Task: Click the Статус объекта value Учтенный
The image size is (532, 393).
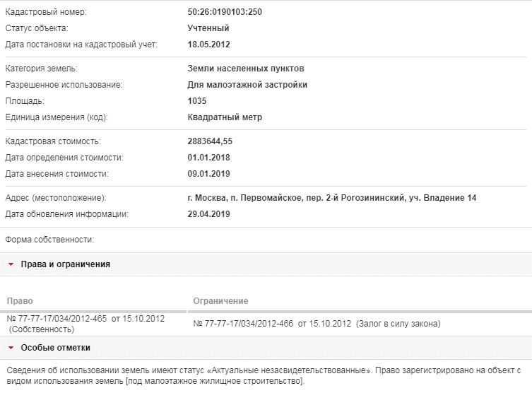Action: (x=208, y=28)
